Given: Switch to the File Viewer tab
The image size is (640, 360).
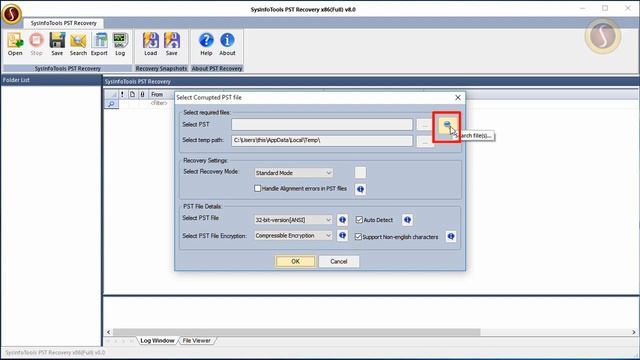Looking at the screenshot, I should pos(196,340).
